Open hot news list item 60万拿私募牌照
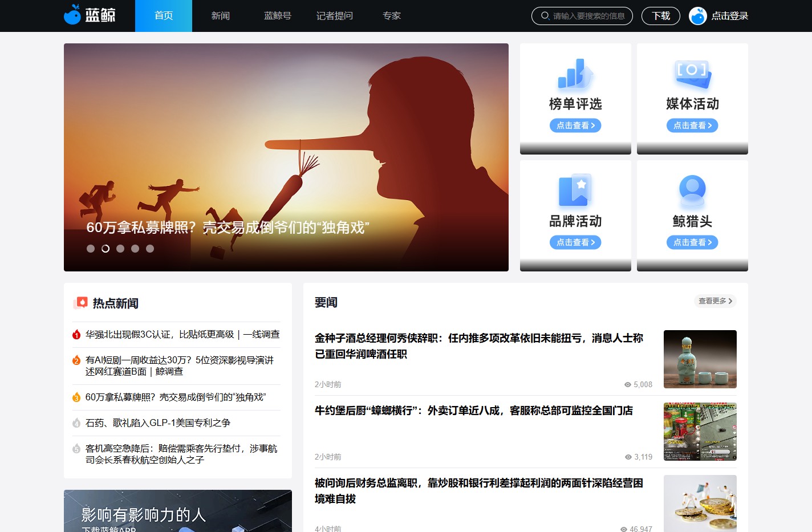 tap(176, 397)
